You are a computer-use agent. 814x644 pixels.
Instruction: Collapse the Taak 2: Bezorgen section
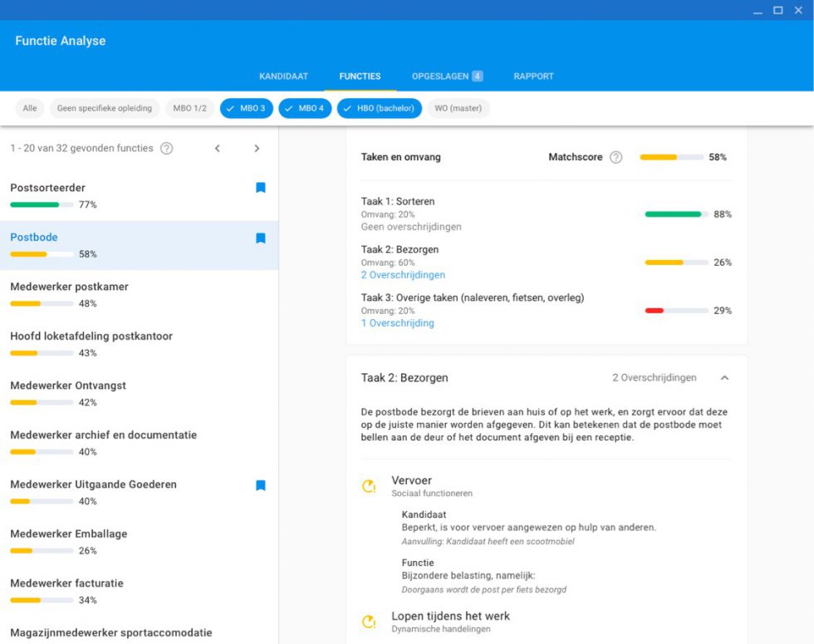click(x=722, y=377)
